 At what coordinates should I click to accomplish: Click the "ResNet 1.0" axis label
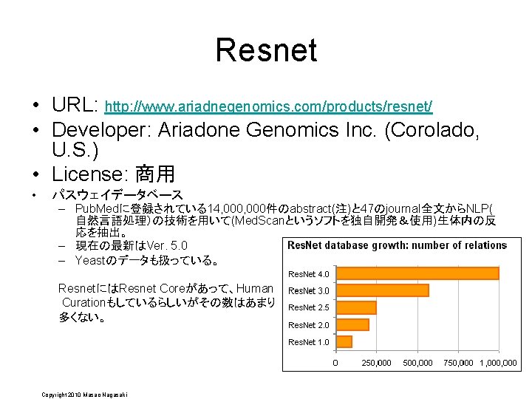[x=308, y=342]
